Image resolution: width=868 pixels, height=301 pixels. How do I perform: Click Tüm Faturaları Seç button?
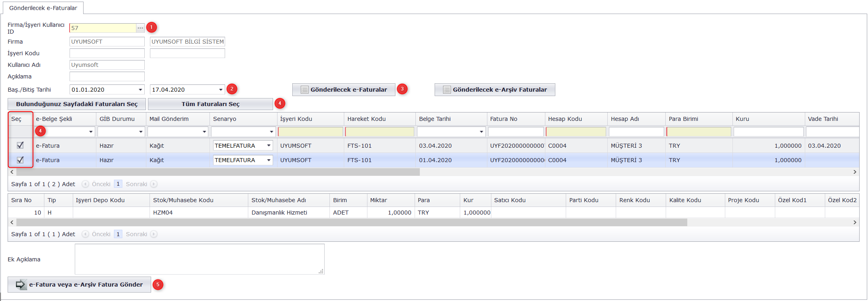(210, 104)
